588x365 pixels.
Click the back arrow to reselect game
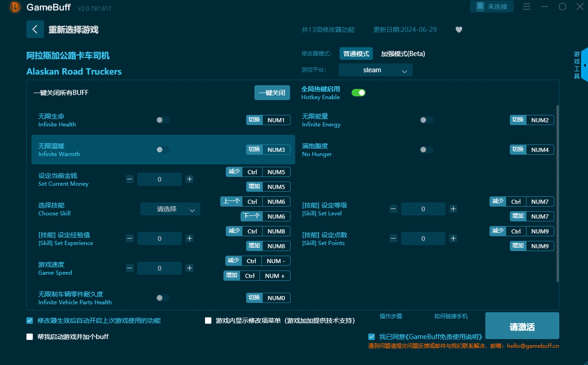tap(35, 29)
